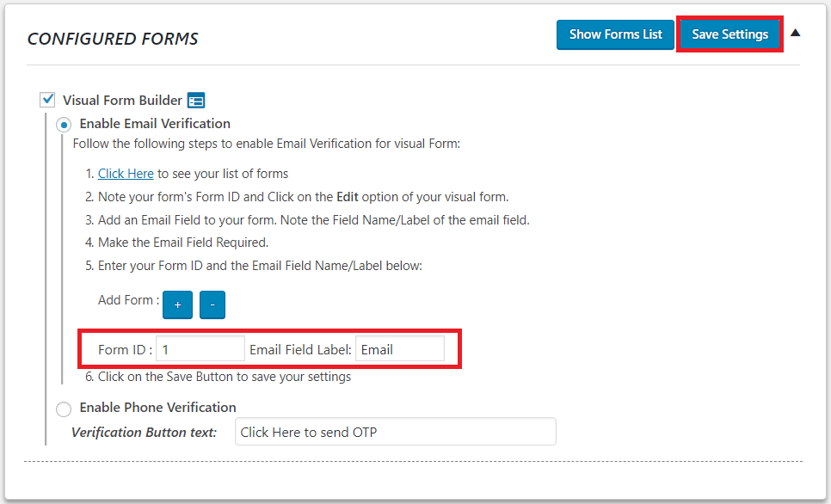This screenshot has height=504, width=831.
Task: Choose Enable Phone Verification instead
Action: pyautogui.click(x=63, y=409)
